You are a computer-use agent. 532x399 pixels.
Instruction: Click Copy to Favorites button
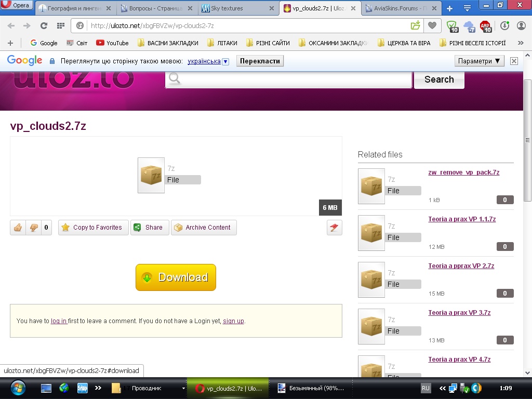94,228
